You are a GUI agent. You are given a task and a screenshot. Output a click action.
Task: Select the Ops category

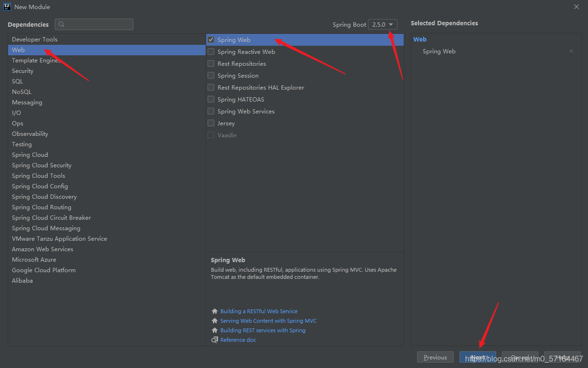coord(107,123)
